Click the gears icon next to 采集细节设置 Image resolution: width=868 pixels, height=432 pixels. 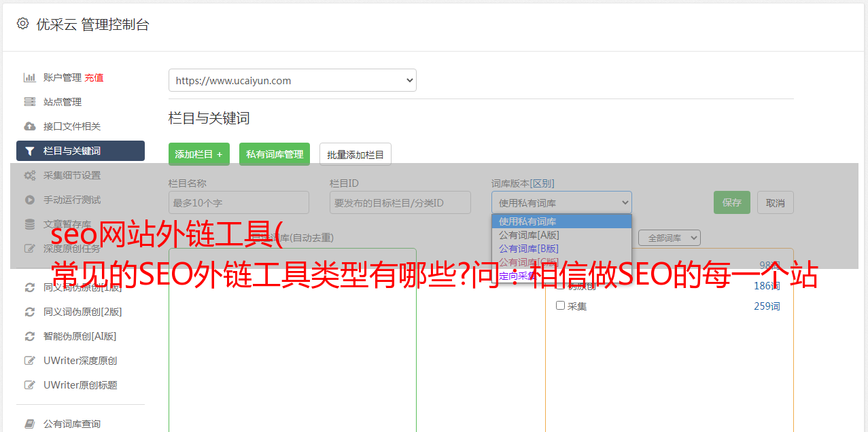coord(30,175)
